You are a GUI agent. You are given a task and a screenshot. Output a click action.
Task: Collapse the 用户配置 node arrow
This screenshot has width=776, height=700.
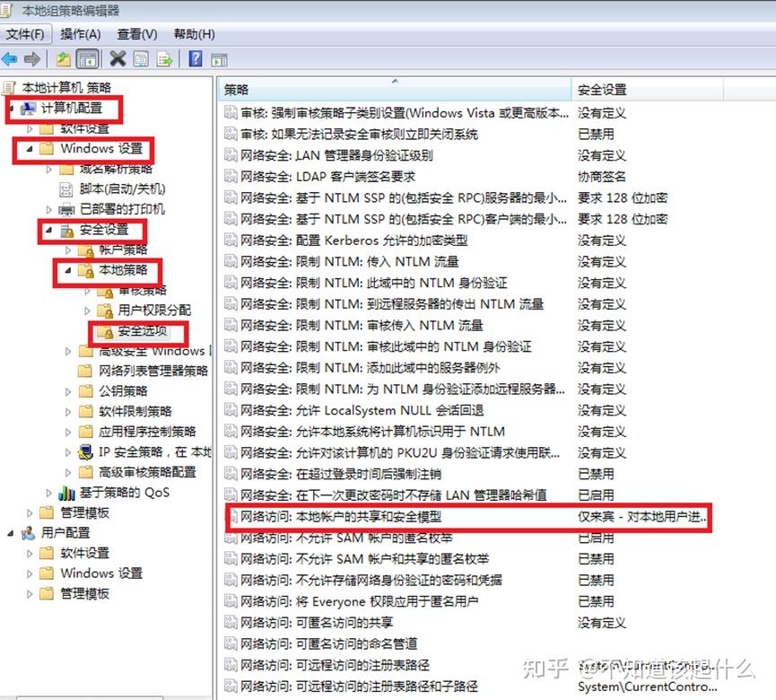pos(11,533)
